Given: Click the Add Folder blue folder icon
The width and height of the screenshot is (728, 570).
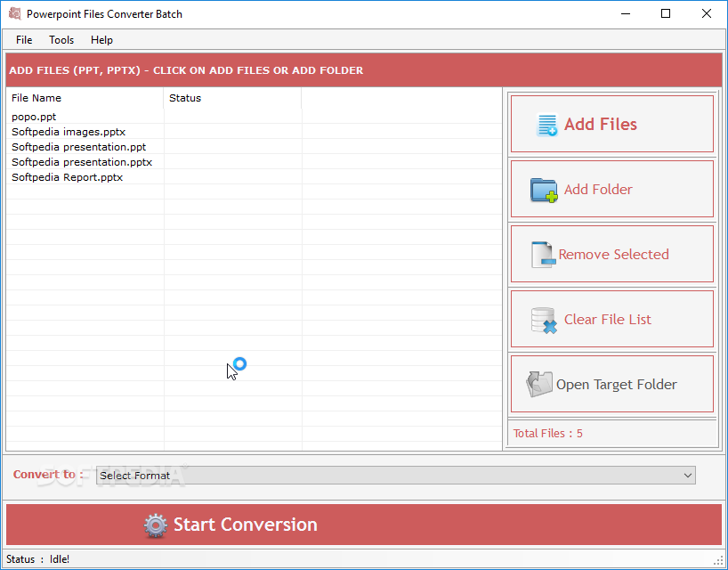Looking at the screenshot, I should [544, 190].
